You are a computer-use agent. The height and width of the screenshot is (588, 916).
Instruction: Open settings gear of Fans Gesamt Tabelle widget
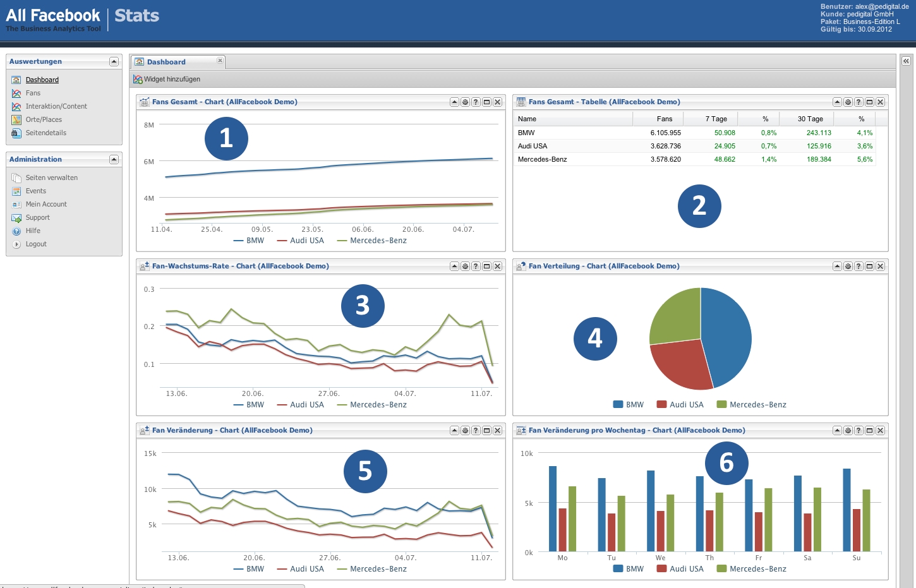[x=848, y=102]
